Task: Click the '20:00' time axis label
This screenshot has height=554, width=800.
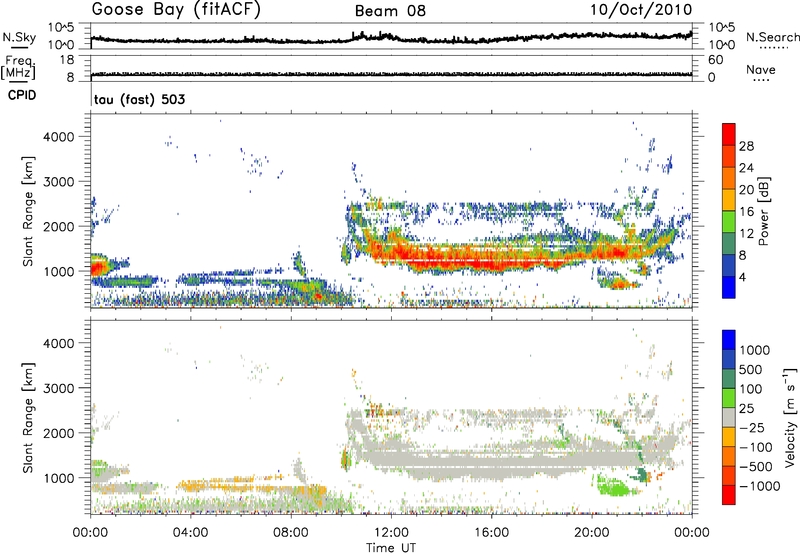Action: pos(592,533)
